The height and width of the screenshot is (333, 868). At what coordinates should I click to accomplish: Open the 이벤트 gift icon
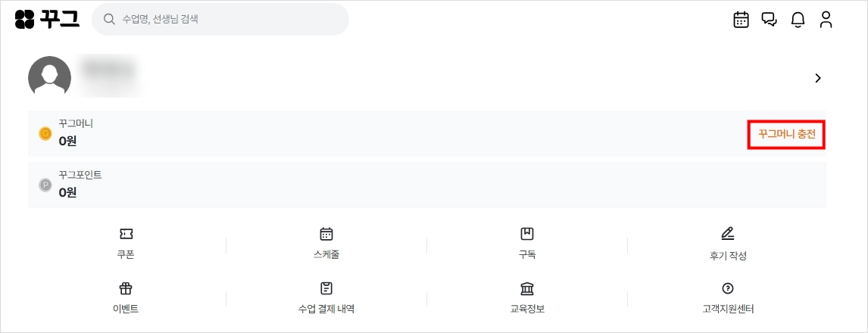[126, 288]
